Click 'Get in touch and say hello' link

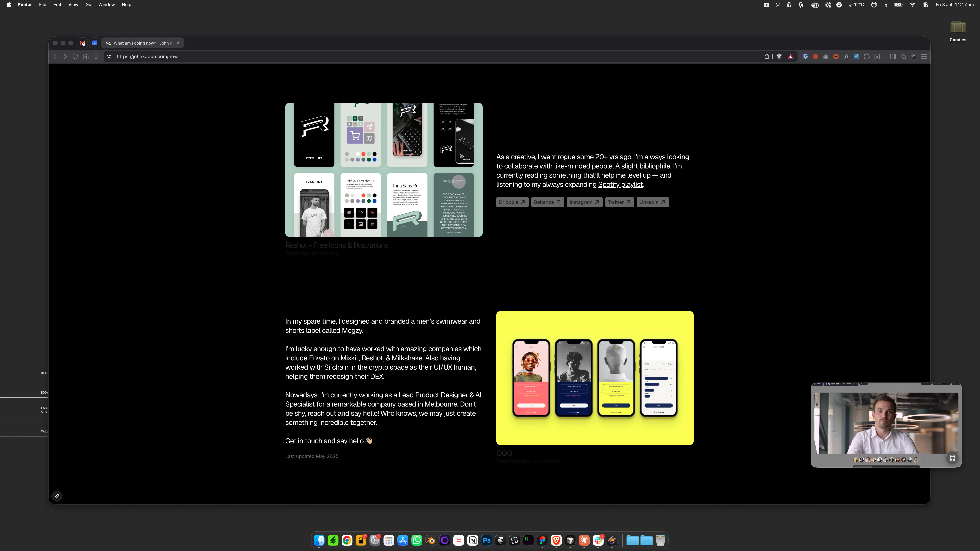(x=329, y=441)
